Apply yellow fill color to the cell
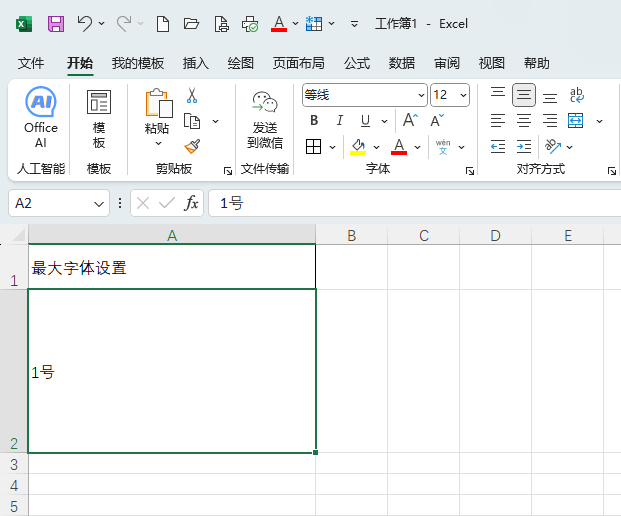Viewport: 621px width, 516px height. point(358,147)
